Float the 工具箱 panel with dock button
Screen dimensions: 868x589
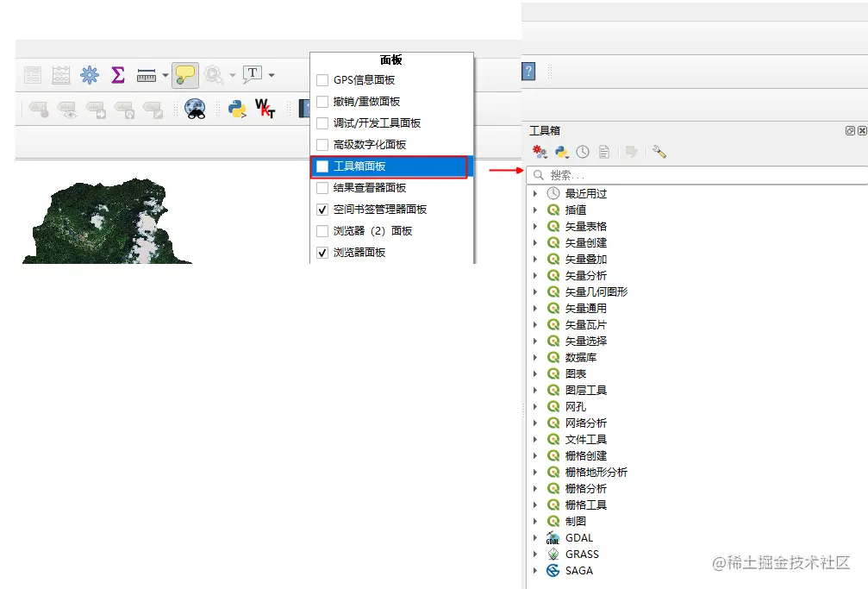(850, 131)
